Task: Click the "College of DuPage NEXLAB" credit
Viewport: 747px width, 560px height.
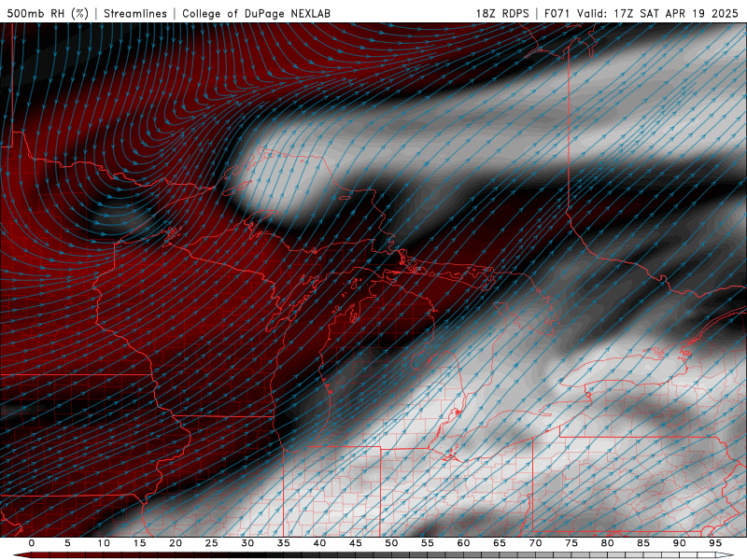Action: pos(256,13)
